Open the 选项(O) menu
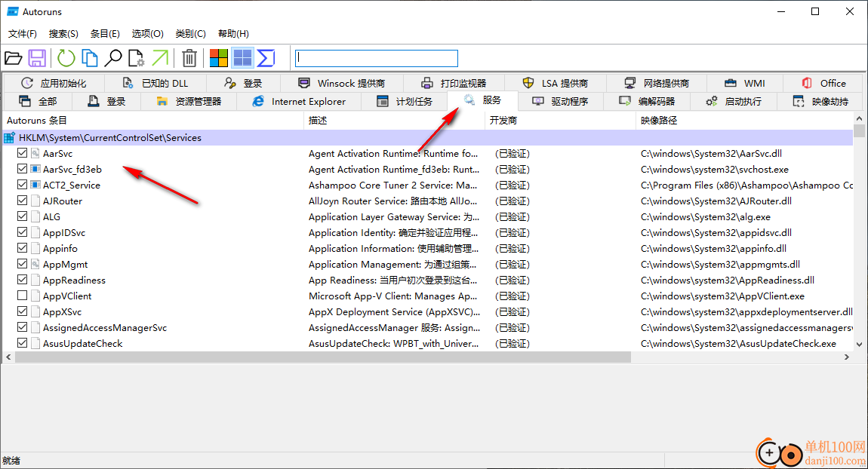The height and width of the screenshot is (469, 868). pyautogui.click(x=148, y=34)
